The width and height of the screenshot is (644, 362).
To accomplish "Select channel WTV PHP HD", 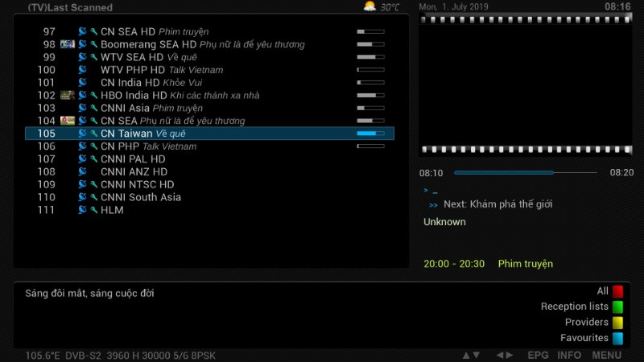I will pos(209,70).
